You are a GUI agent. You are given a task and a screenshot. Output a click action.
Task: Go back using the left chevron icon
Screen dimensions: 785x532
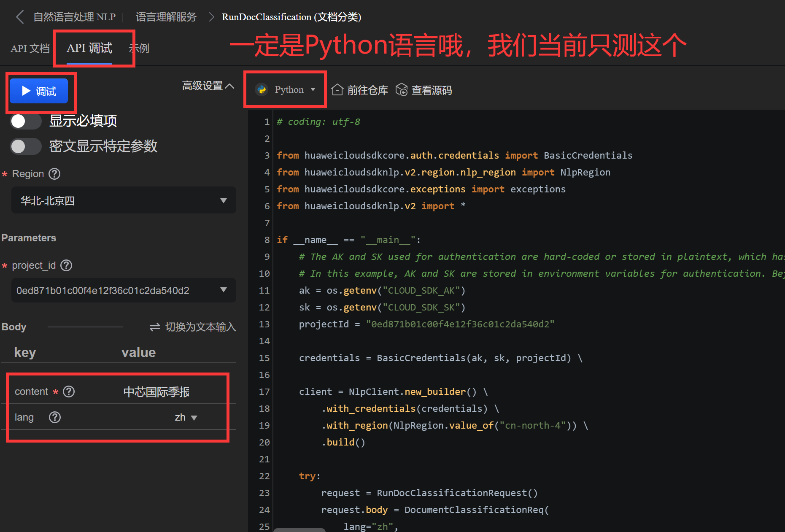click(x=19, y=17)
